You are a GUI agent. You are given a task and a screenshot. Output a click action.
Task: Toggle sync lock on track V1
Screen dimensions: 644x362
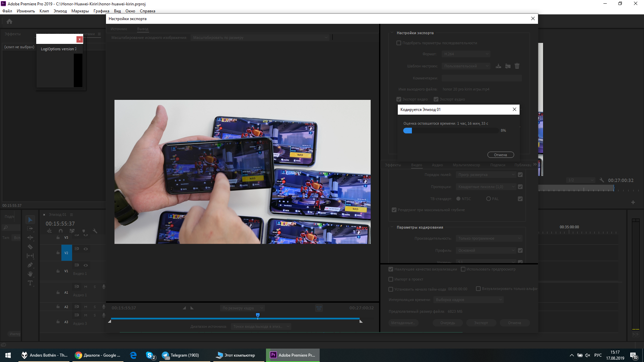[x=76, y=265]
